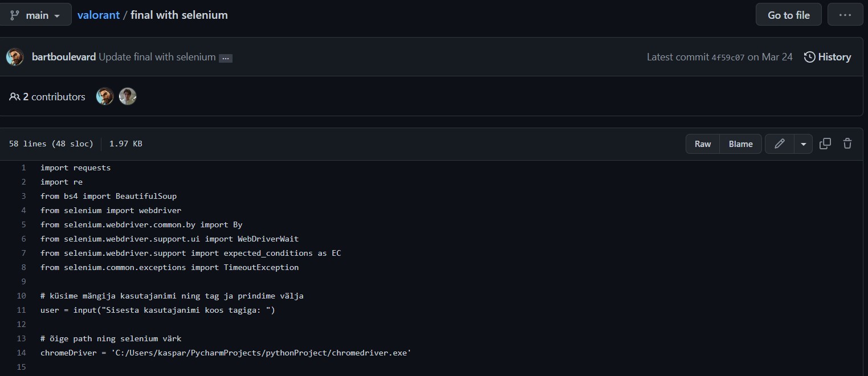
Task: Open the Blame view
Action: [x=740, y=144]
